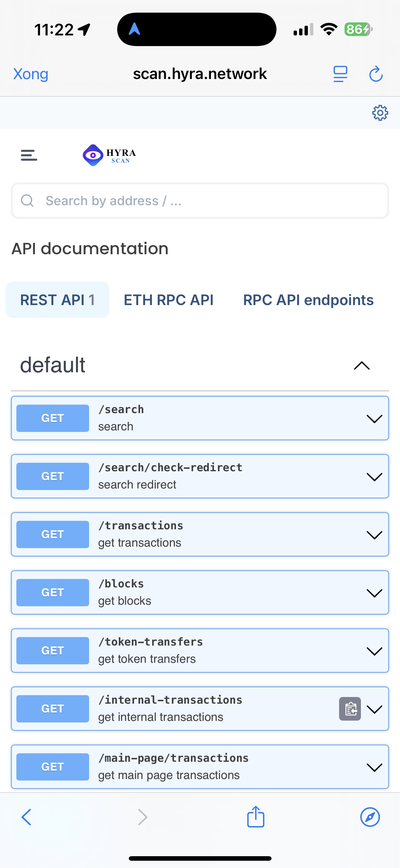Collapse the default section
The height and width of the screenshot is (868, 400).
pyautogui.click(x=362, y=366)
